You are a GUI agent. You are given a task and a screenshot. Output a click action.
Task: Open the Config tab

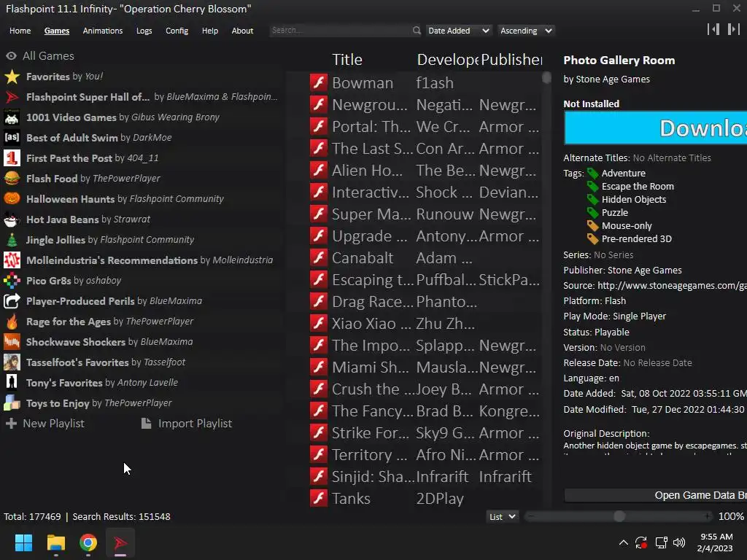pos(177,31)
